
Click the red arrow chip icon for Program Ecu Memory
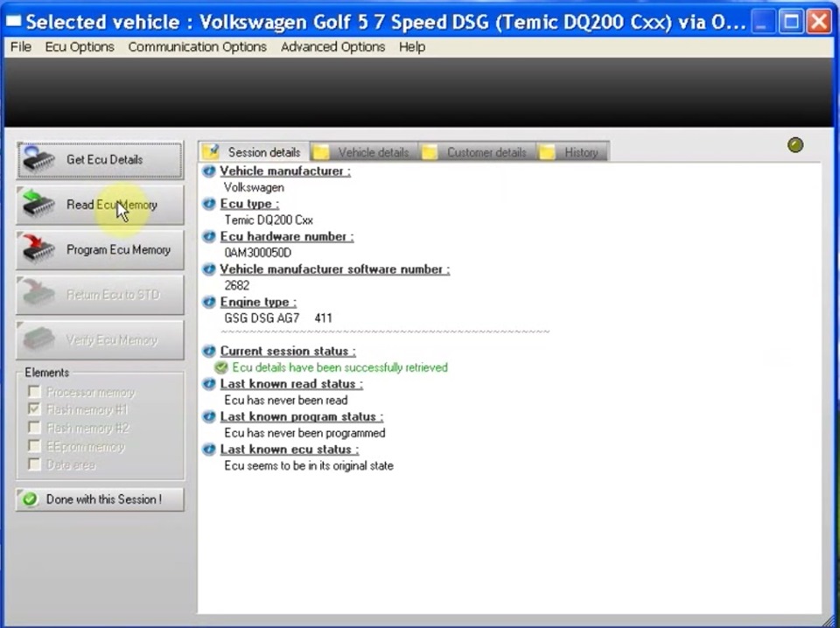pos(38,249)
